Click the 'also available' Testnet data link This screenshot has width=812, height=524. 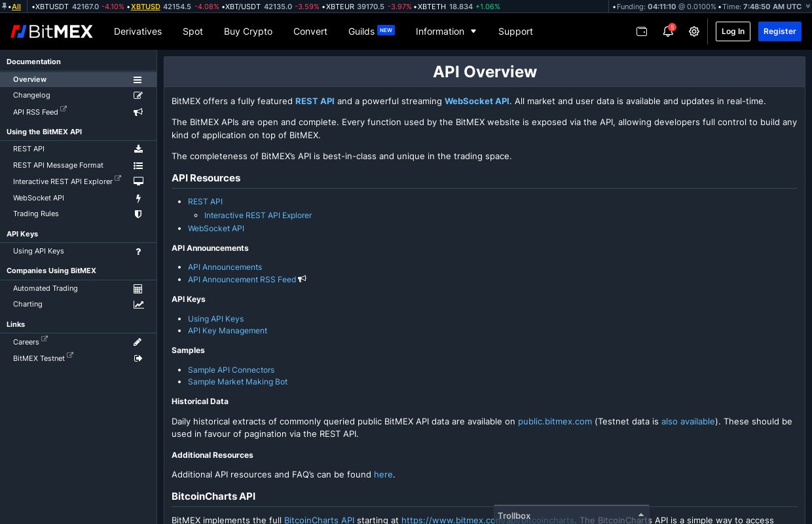[688, 421]
